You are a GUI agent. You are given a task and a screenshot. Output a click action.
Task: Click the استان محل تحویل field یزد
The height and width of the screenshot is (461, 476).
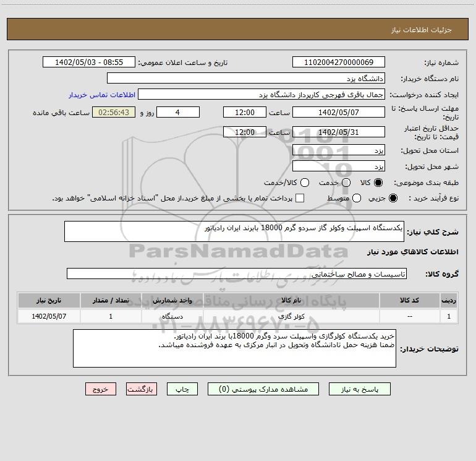(339, 150)
